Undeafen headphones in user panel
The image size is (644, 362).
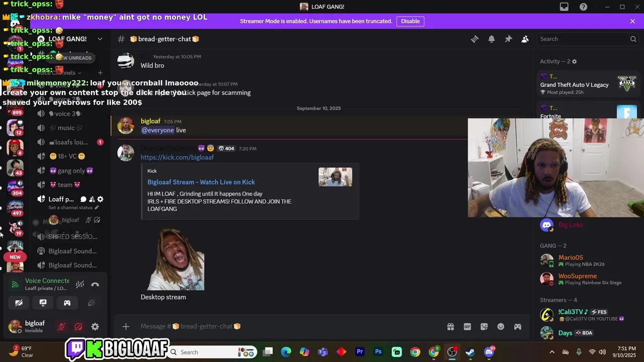78,327
